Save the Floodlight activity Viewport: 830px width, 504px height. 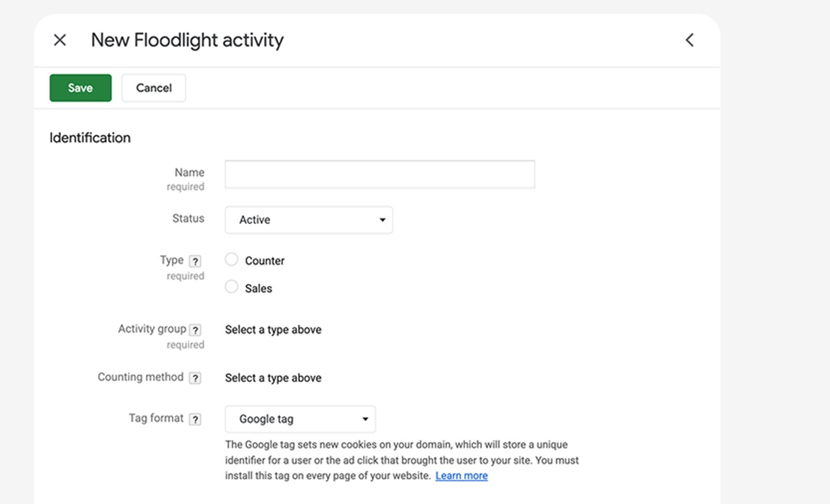(x=80, y=88)
